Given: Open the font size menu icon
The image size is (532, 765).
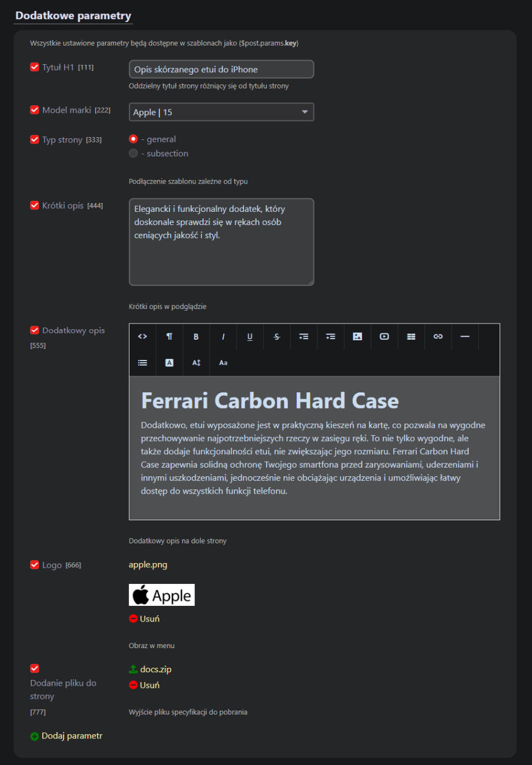Looking at the screenshot, I should click(196, 363).
